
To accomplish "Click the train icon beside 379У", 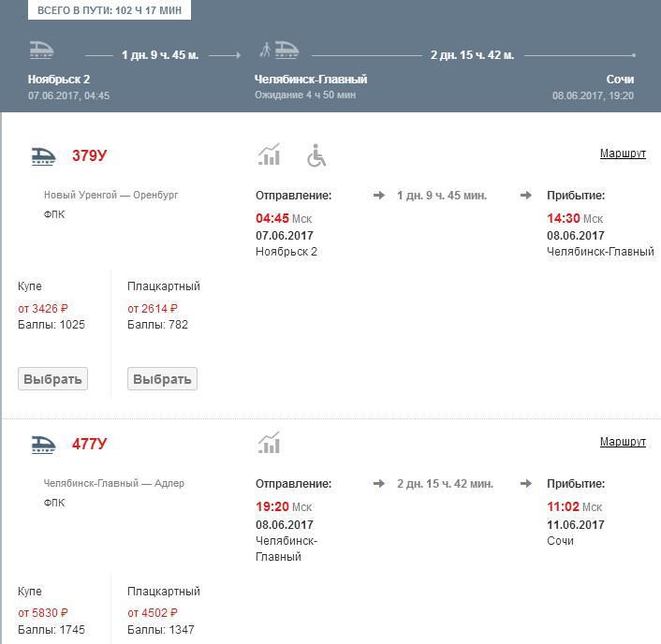I will [43, 156].
